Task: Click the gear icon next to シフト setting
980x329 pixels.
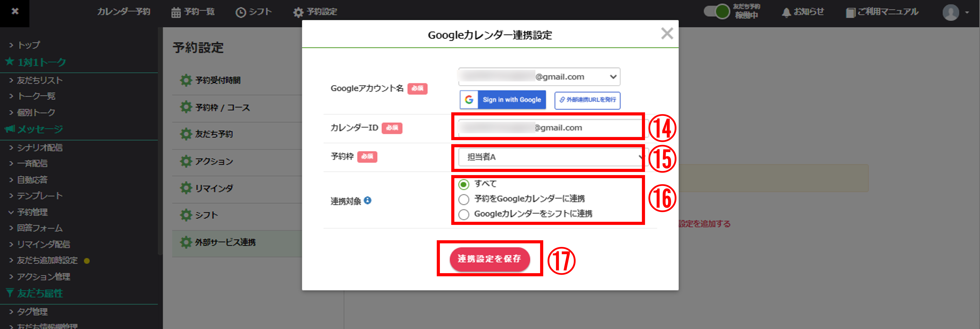Action: 186,215
